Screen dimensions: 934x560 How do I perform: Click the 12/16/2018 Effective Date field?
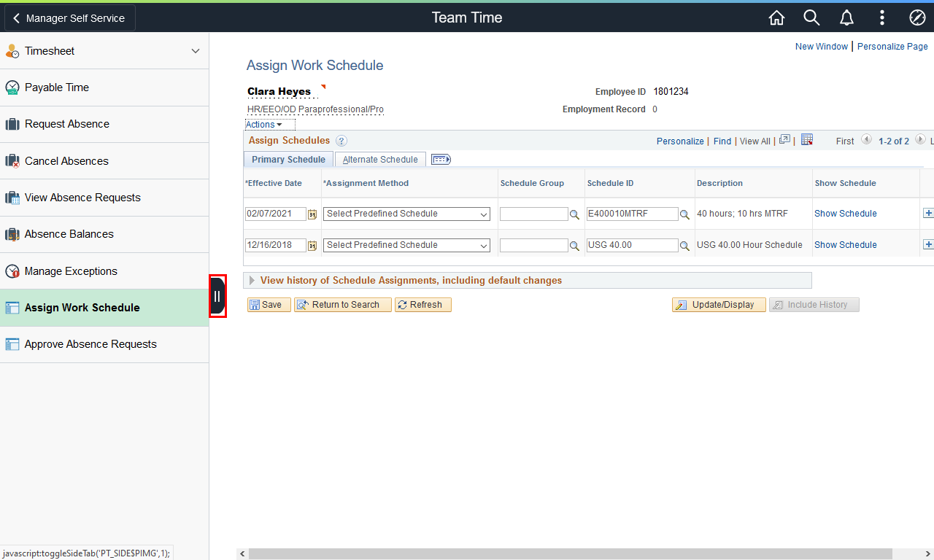click(276, 246)
